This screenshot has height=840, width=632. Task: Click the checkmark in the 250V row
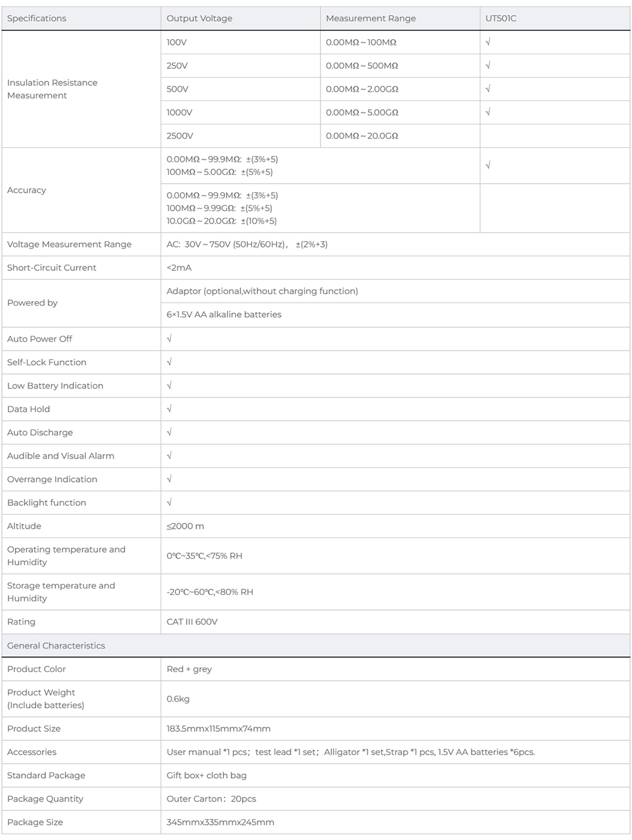pos(488,66)
